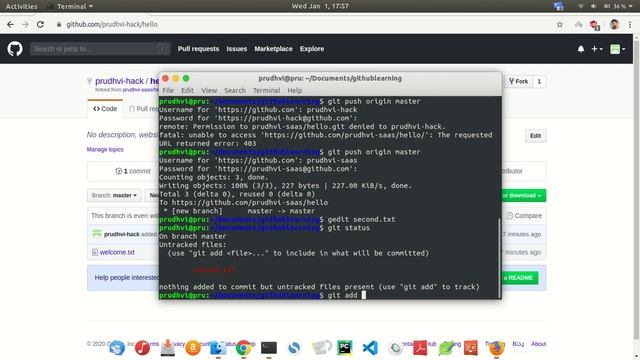Click the Fork button on the repository
640x360 pixels.
click(x=518, y=82)
